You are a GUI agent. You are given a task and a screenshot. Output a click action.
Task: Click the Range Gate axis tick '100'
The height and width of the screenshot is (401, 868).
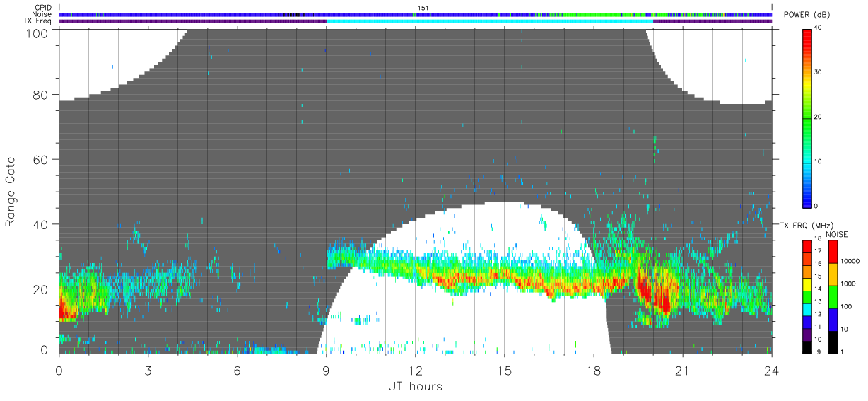tap(38, 33)
